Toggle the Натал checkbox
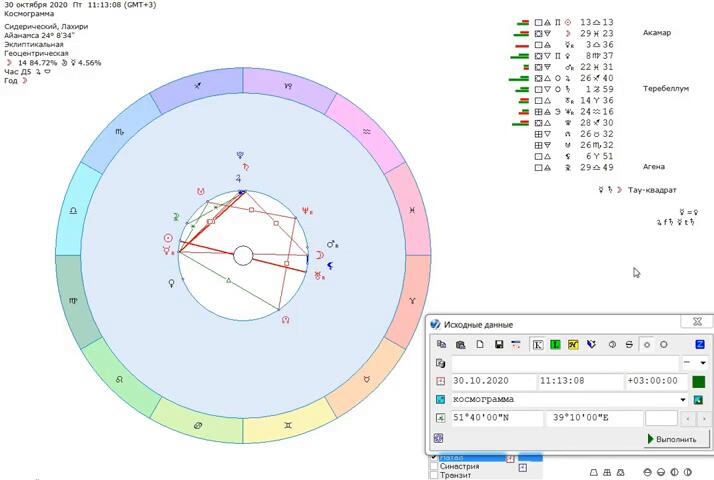 pyautogui.click(x=433, y=457)
